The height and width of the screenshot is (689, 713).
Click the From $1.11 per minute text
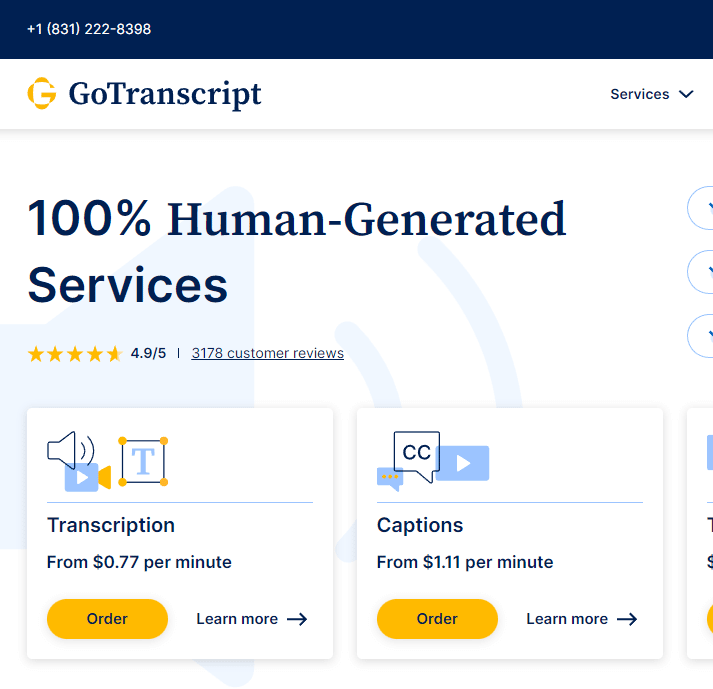pyautogui.click(x=465, y=562)
